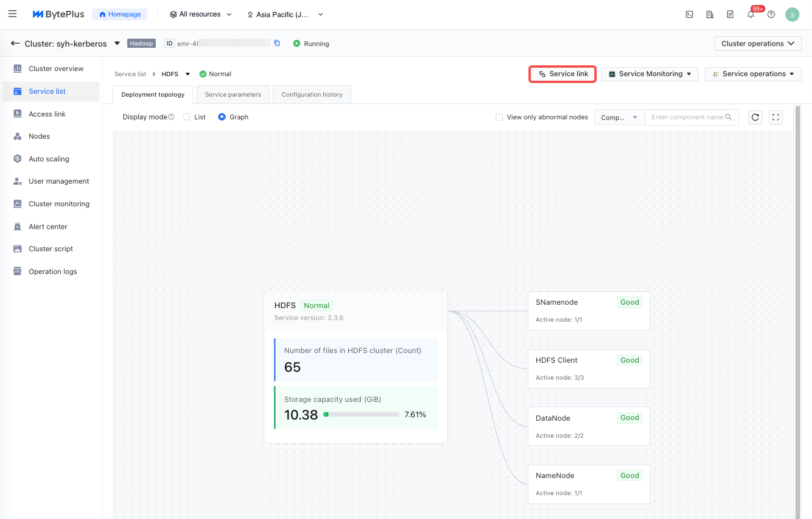The height and width of the screenshot is (519, 812).
Task: Open the Configuration history tab
Action: (x=312, y=95)
